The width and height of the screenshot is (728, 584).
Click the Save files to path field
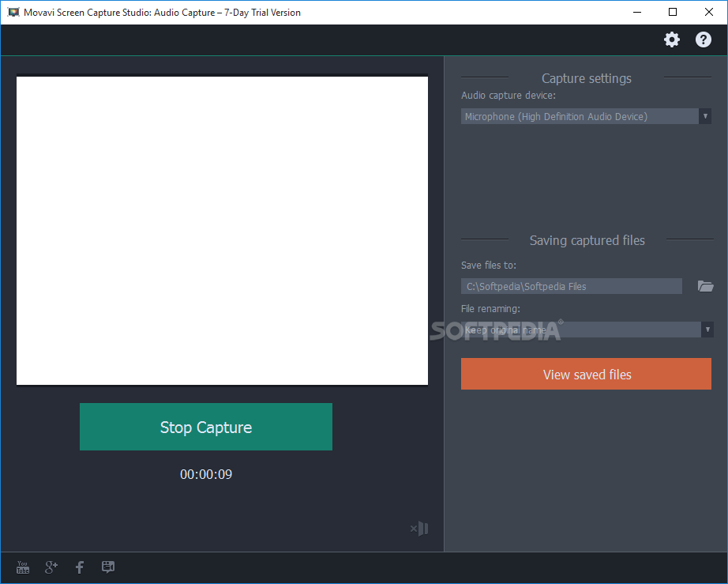tap(572, 286)
